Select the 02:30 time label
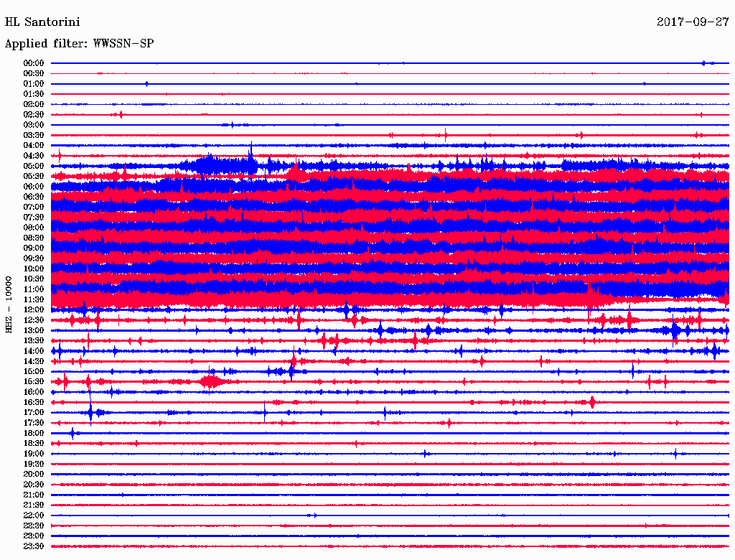The height and width of the screenshot is (560, 735). 34,114
